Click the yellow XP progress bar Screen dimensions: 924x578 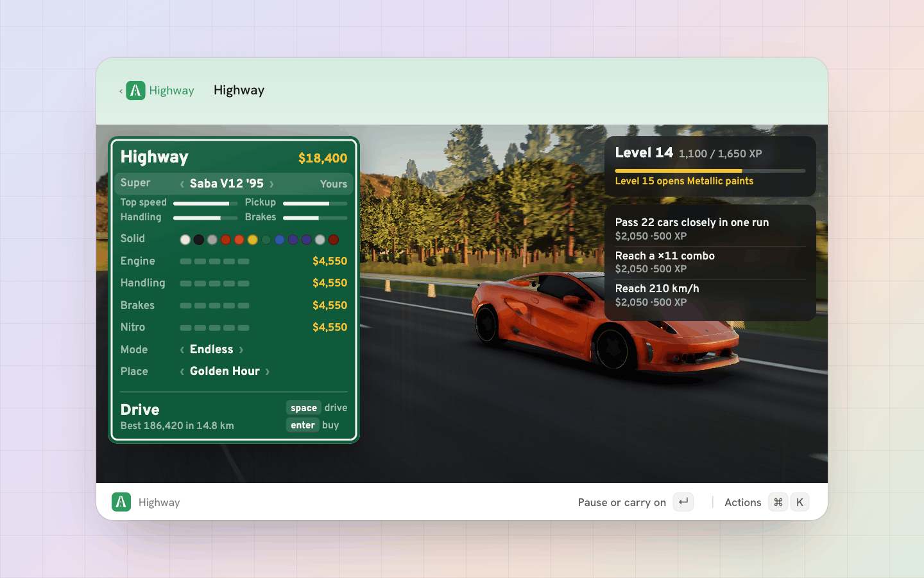tap(710, 171)
